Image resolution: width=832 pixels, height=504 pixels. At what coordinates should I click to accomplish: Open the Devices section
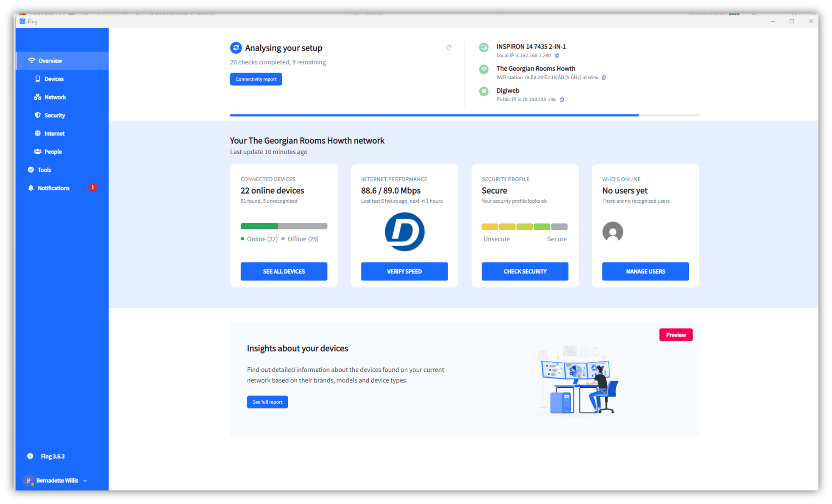[54, 79]
